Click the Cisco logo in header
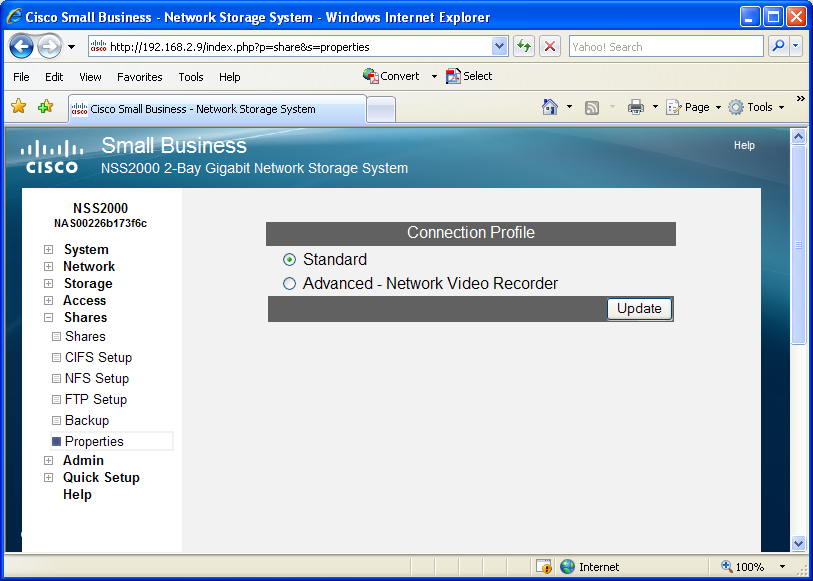 (x=52, y=157)
